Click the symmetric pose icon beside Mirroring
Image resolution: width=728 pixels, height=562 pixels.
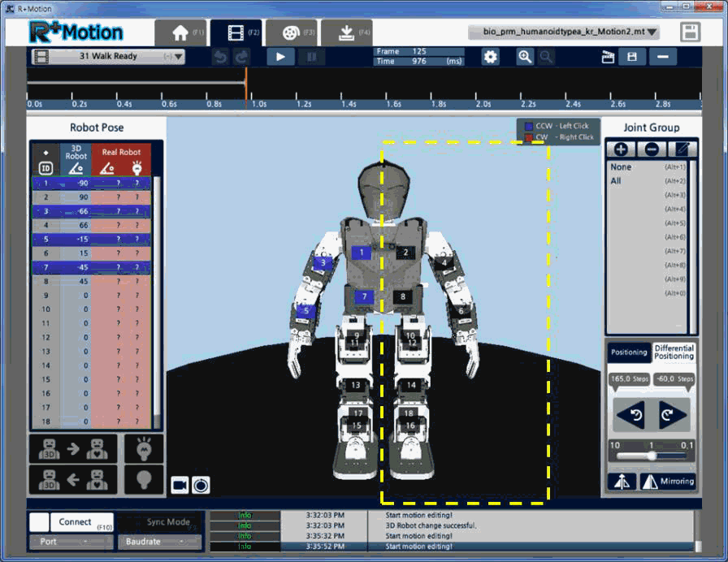coord(622,482)
